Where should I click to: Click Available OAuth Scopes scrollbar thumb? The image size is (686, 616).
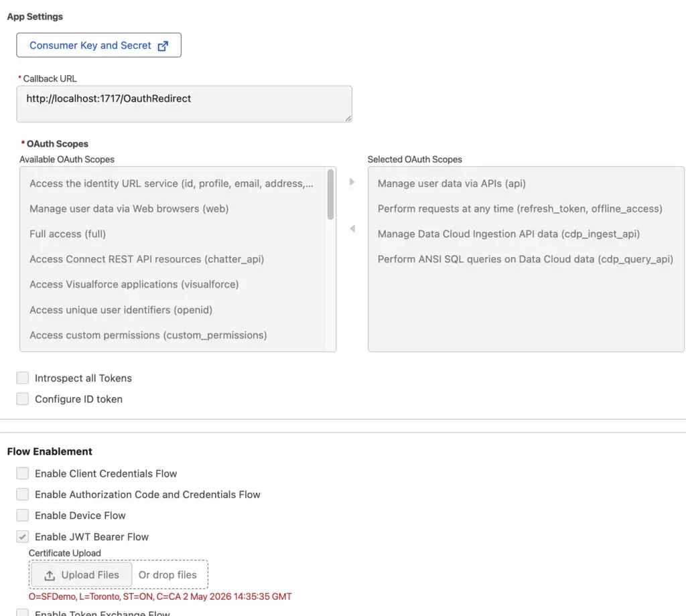click(330, 194)
